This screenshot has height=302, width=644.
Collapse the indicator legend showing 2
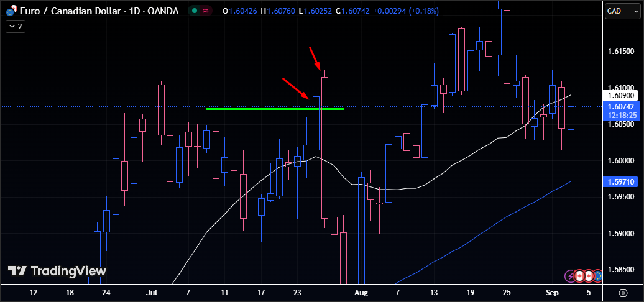pos(16,27)
